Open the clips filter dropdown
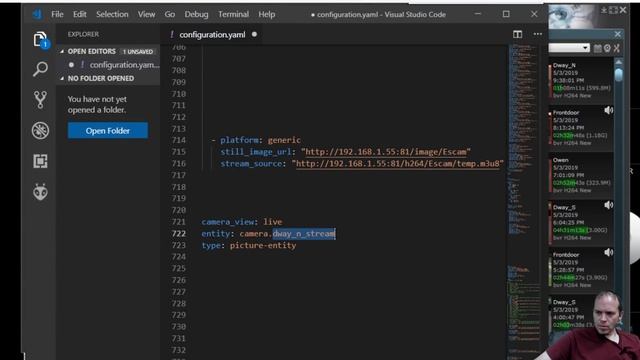The width and height of the screenshot is (640, 360). click(569, 48)
